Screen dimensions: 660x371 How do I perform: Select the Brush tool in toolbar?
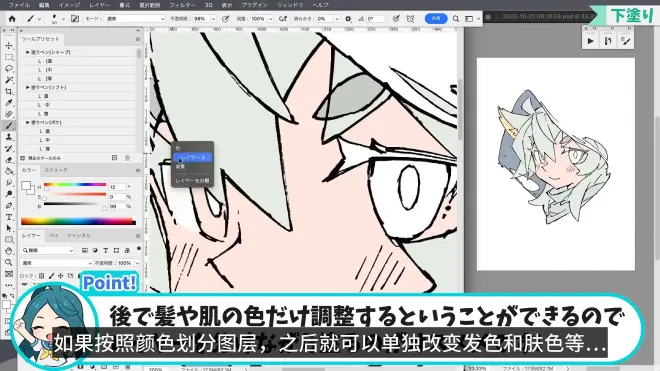(9, 125)
